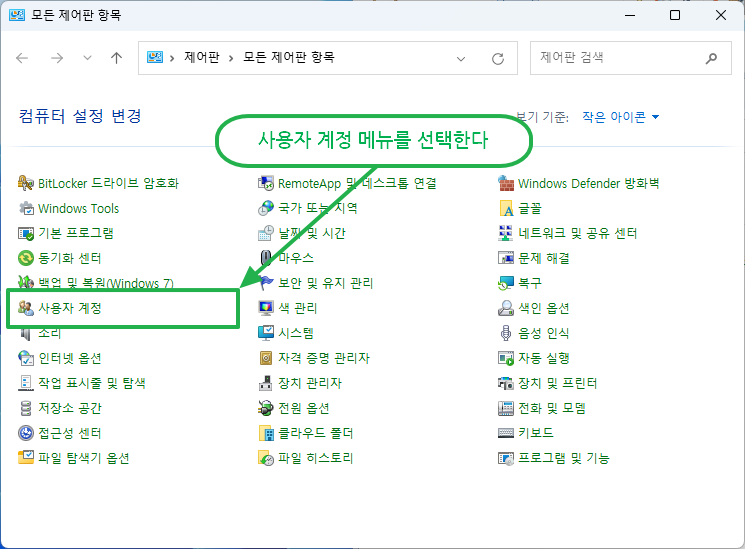This screenshot has width=745, height=549.
Task: Click the 접근성 센터 round icon
Action: (26, 433)
